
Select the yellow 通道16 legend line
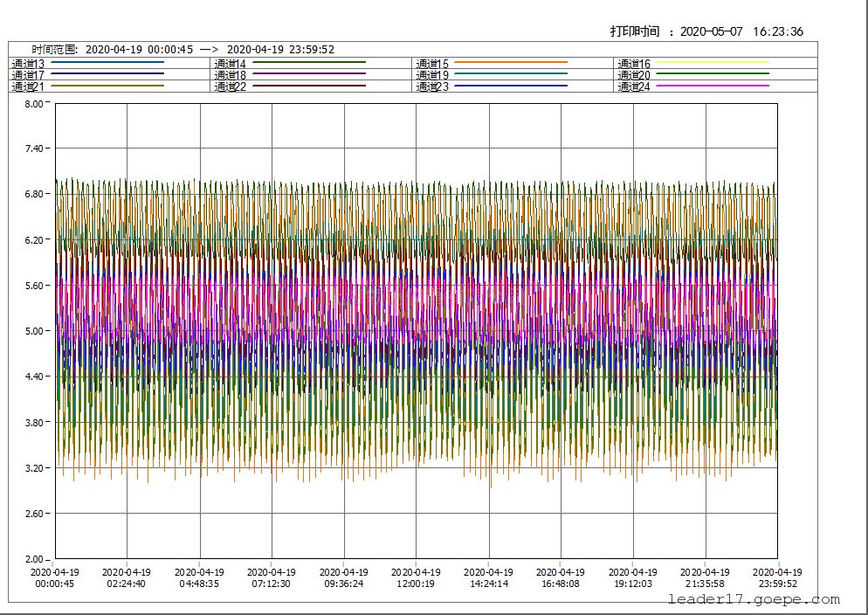[x=712, y=62]
